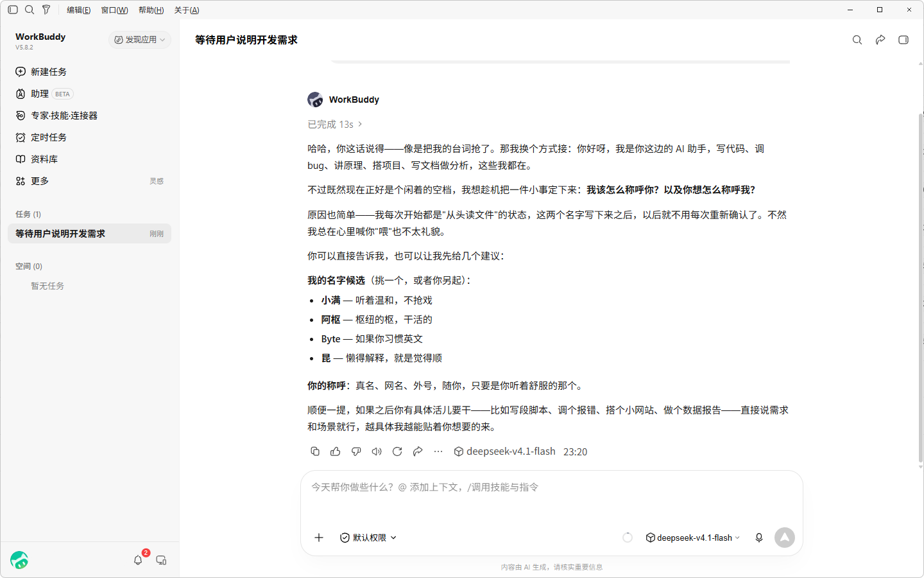Open the 编辑(E) menu
924x578 pixels.
78,10
